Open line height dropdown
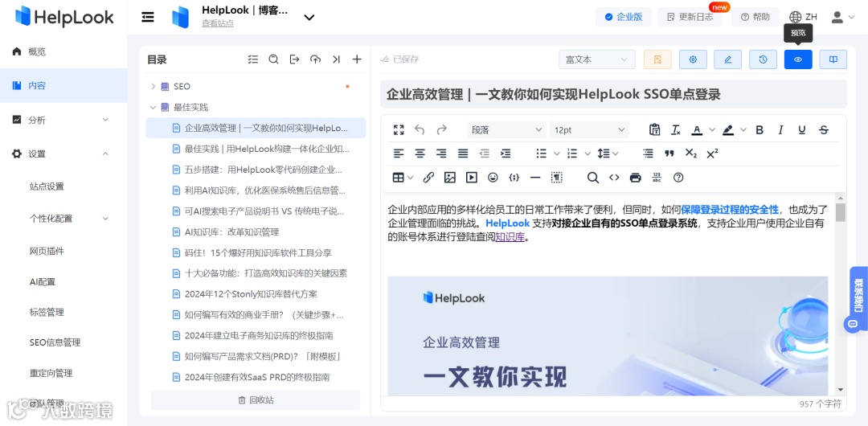The image size is (868, 426). (608, 154)
